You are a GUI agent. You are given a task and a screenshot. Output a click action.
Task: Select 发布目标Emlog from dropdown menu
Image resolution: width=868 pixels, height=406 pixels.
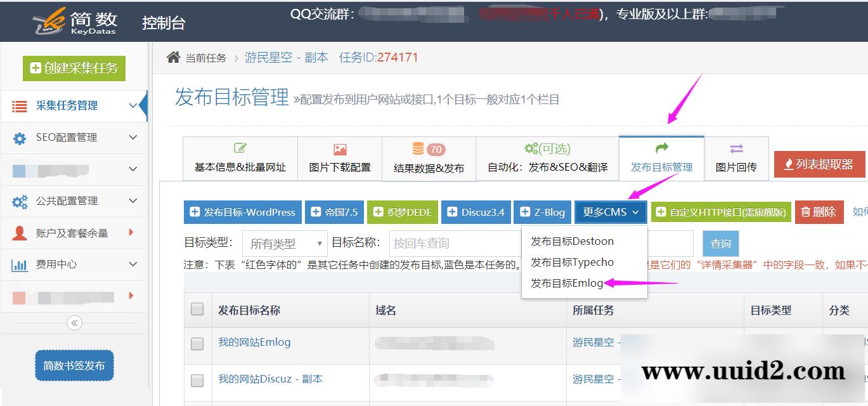pyautogui.click(x=567, y=284)
